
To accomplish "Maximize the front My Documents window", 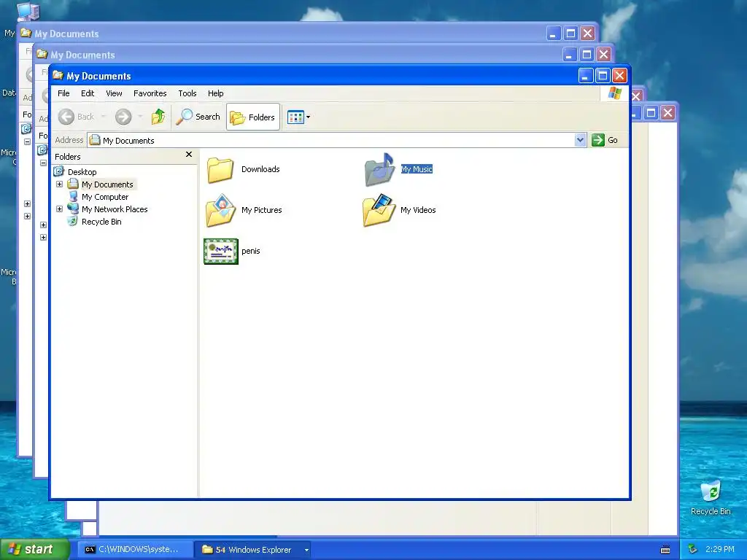I will [x=603, y=75].
